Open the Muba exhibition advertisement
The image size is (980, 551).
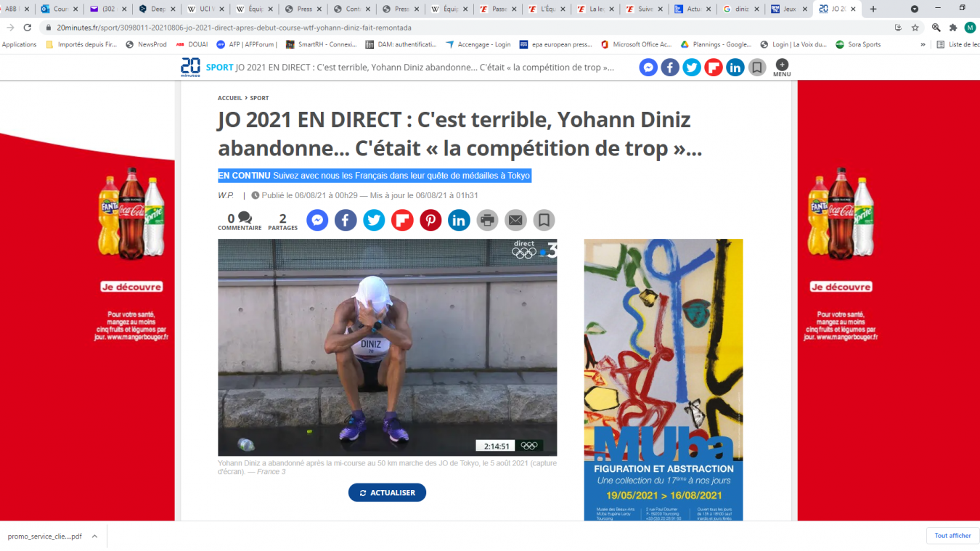coord(663,380)
